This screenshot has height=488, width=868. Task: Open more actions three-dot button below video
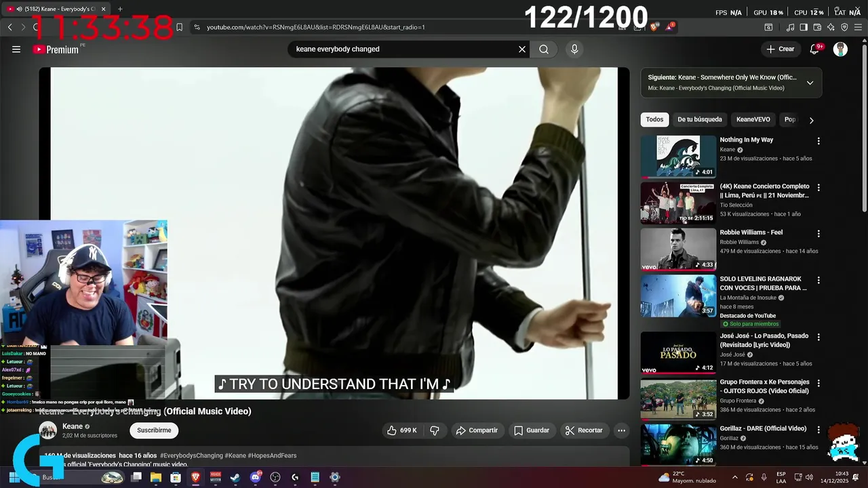click(621, 430)
